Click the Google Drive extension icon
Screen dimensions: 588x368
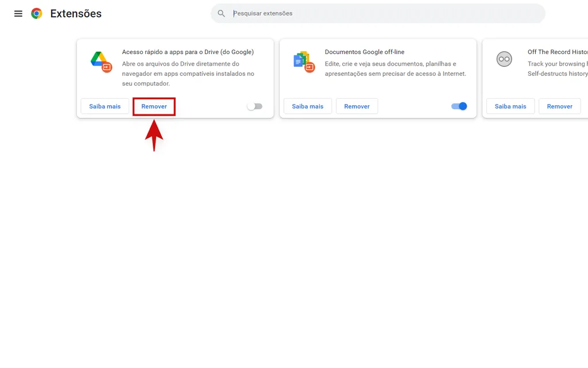(101, 62)
